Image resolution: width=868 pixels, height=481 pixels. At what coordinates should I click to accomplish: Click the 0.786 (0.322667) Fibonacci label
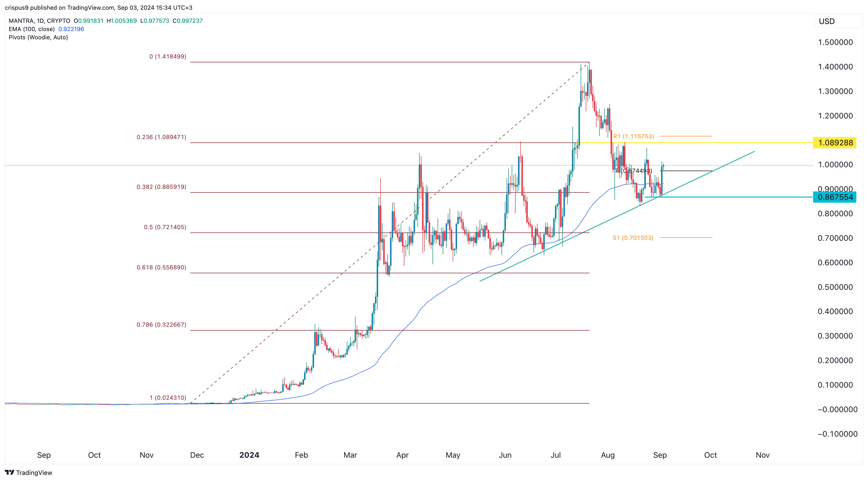coord(162,324)
